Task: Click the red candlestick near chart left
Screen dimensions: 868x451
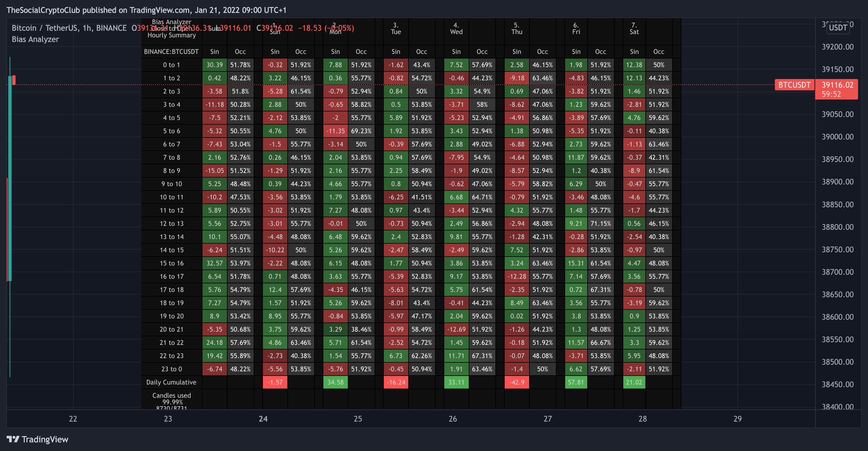Action: tap(14, 80)
